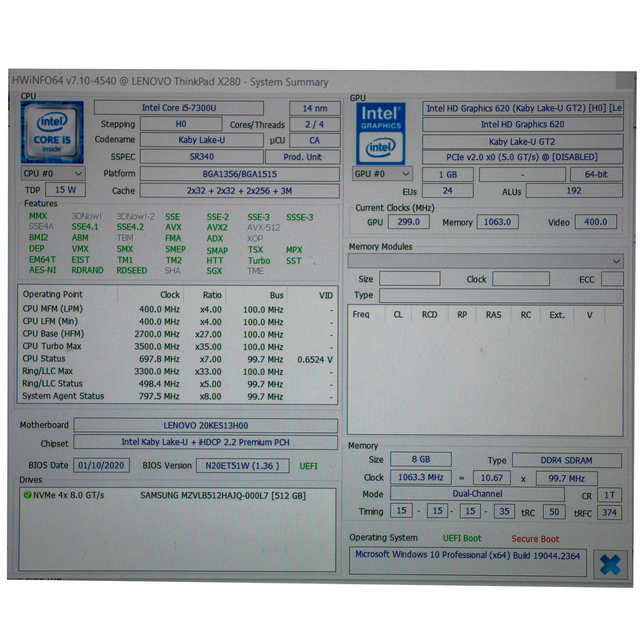The height and width of the screenshot is (644, 644).
Task: Click the Intel HD Graphics 620 (Kaby Lake-U GT2) field
Action: pos(523,108)
